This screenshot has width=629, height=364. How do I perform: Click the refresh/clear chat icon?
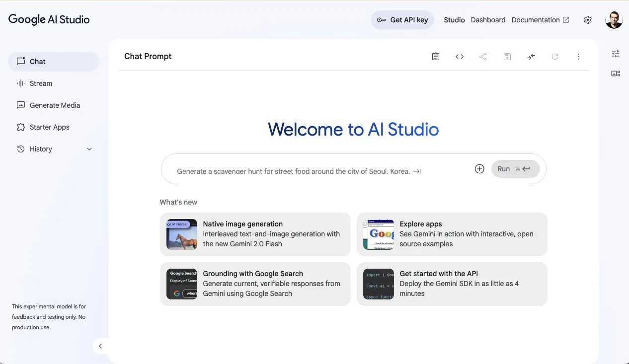tap(555, 57)
